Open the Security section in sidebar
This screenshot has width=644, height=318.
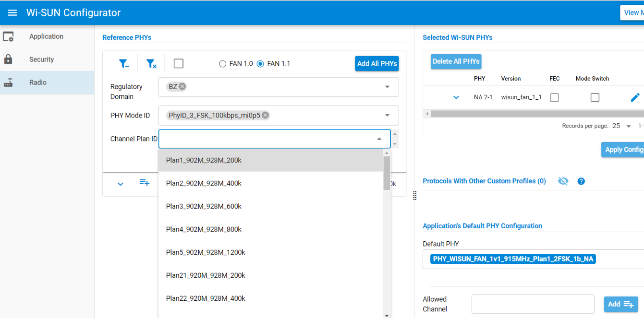(41, 59)
